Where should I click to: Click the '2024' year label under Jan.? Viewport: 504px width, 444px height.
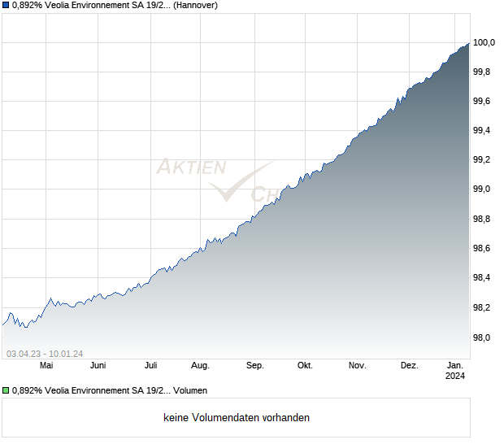tap(455, 376)
